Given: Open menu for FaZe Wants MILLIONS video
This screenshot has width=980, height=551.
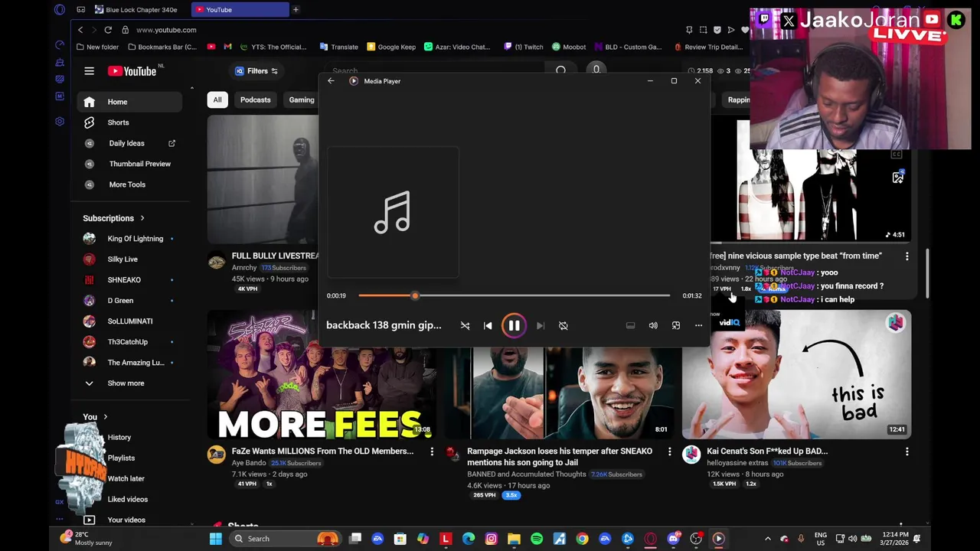Looking at the screenshot, I should pyautogui.click(x=432, y=452).
